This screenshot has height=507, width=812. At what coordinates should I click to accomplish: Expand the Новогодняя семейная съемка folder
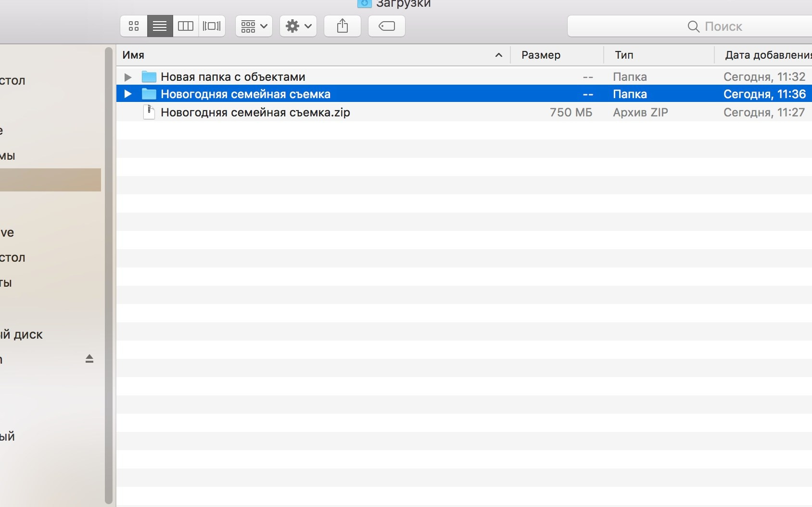coord(128,94)
